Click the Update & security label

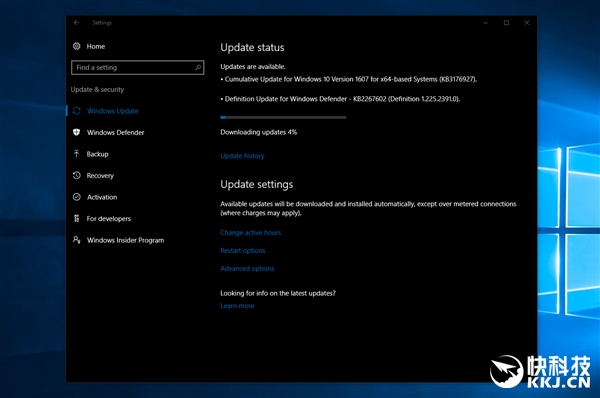click(x=97, y=90)
